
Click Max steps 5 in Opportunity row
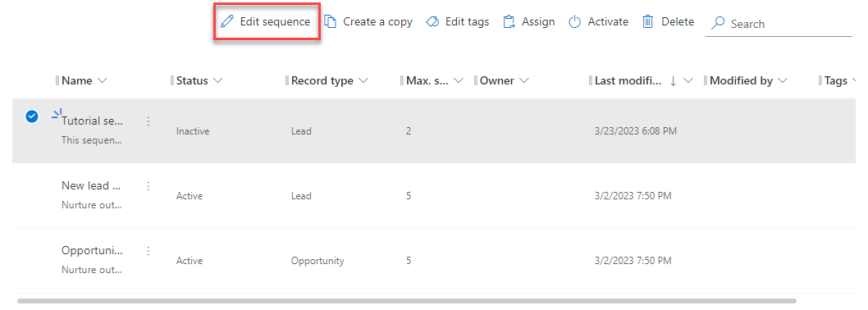[409, 261]
